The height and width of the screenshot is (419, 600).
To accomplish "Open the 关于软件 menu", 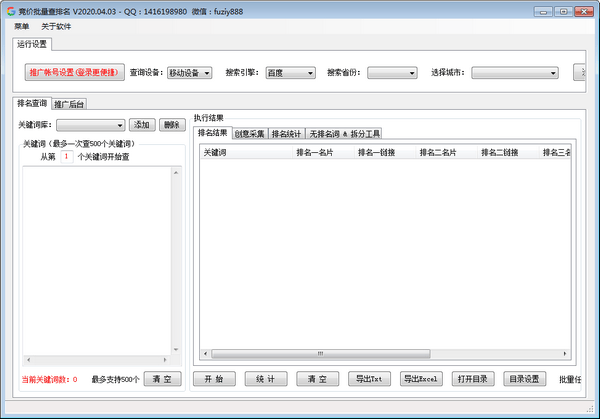I will (x=56, y=26).
